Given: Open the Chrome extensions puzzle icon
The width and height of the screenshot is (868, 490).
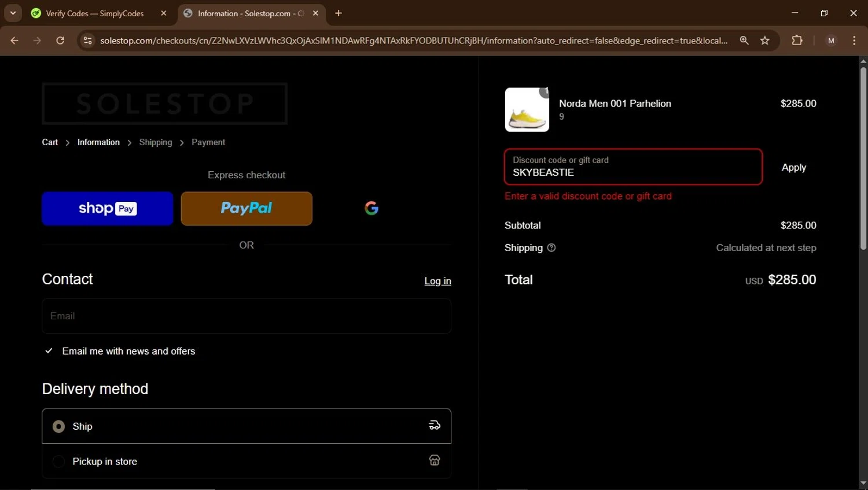Looking at the screenshot, I should coord(797,40).
